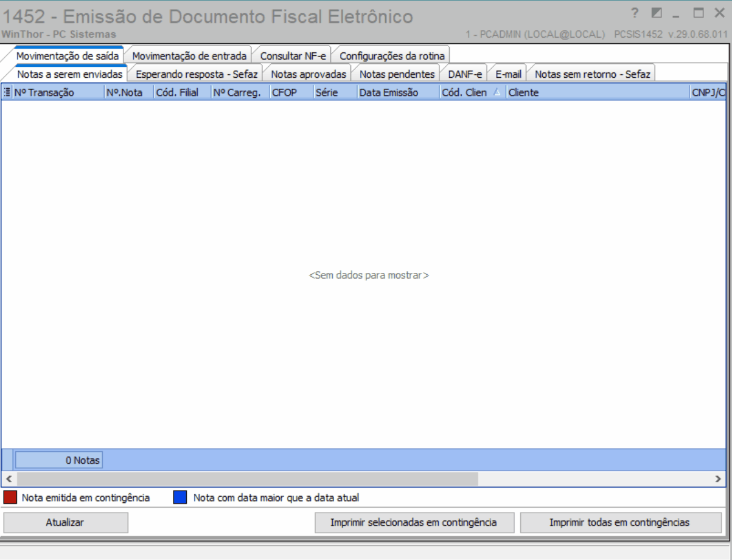Select Esperando resposta - Sefaz subtab

click(197, 74)
